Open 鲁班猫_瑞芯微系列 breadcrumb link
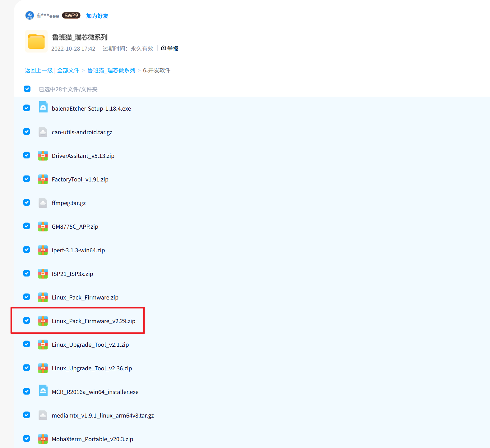490x448 pixels. point(111,70)
